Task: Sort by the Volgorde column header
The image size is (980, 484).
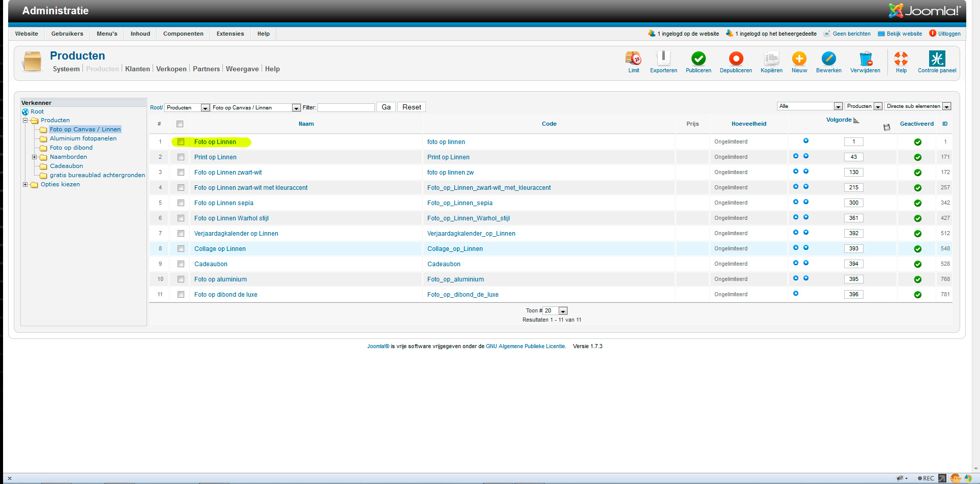Action: pos(839,120)
